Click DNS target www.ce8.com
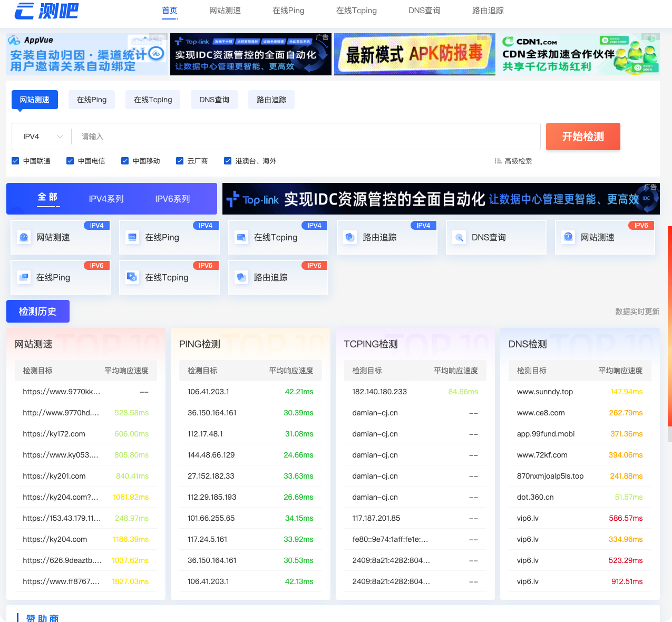The image size is (672, 622). (x=541, y=413)
